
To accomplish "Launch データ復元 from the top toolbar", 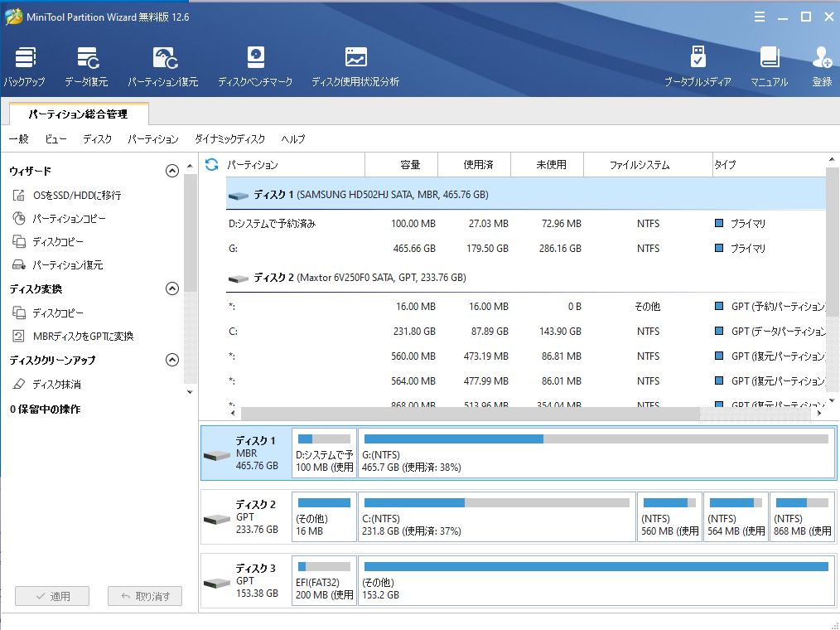I will pos(86,66).
